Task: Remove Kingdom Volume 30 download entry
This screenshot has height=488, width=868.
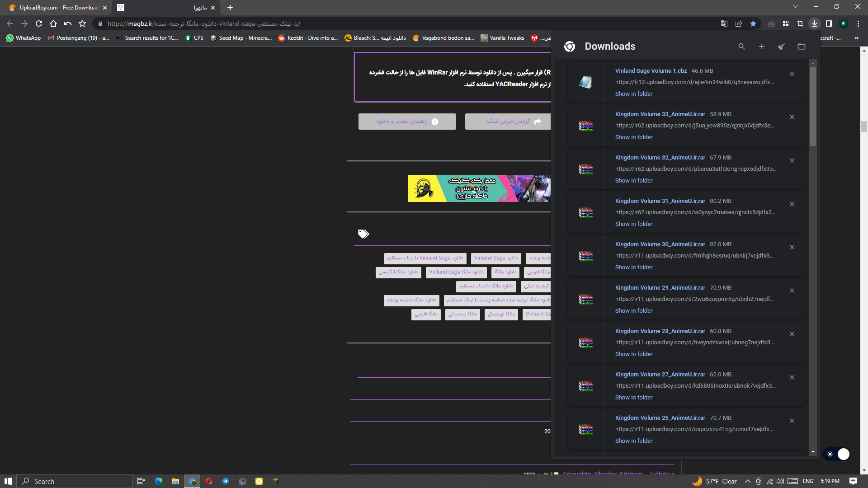Action: click(x=792, y=247)
